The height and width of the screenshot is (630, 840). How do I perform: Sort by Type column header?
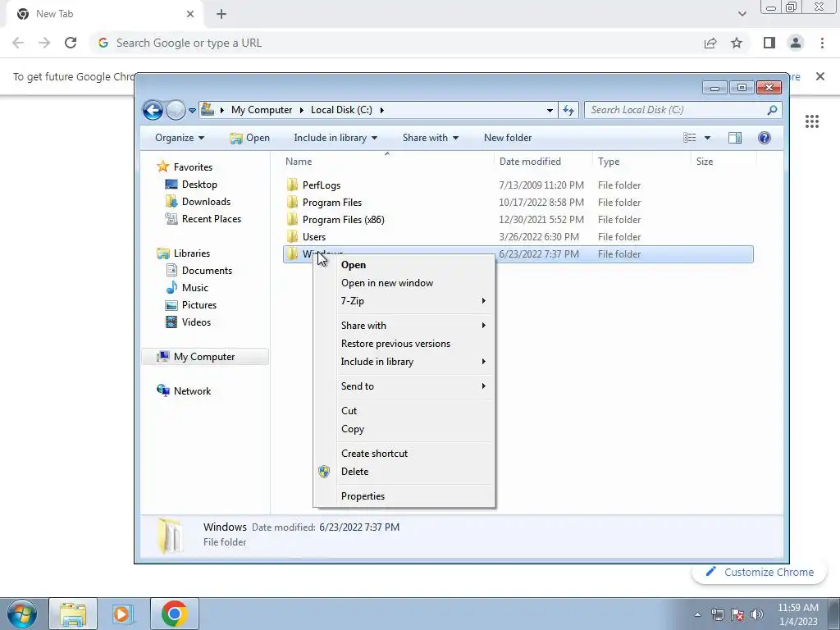coord(641,162)
